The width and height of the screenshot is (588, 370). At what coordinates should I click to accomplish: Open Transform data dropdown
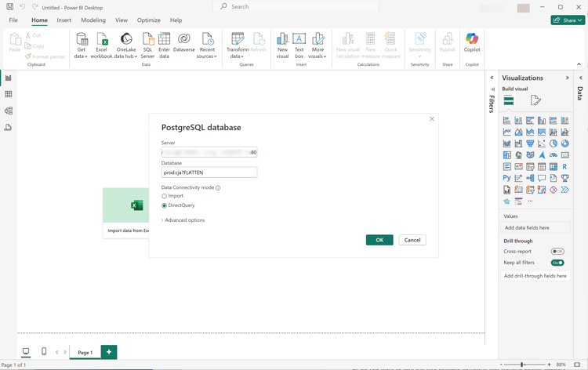(x=238, y=45)
